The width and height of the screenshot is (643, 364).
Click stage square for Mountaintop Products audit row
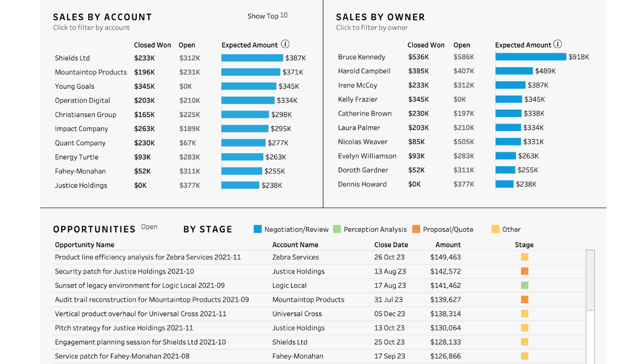point(525,300)
